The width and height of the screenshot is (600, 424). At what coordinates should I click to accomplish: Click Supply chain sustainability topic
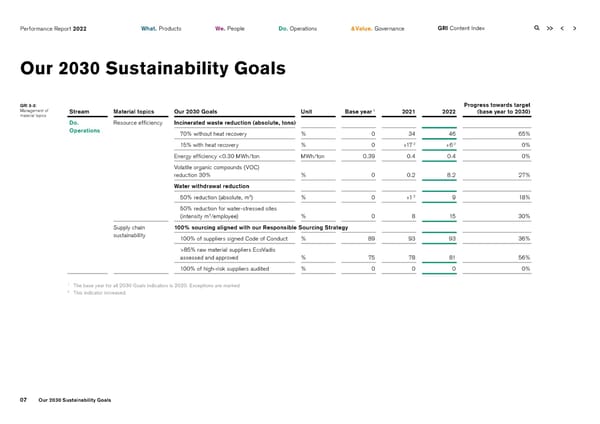[x=129, y=232]
